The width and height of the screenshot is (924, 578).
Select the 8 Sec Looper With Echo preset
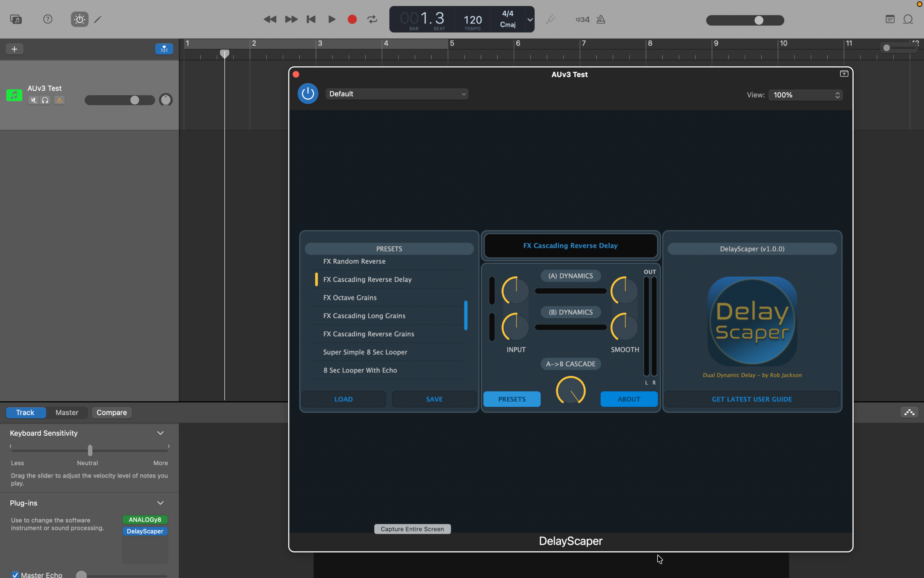coord(387,370)
